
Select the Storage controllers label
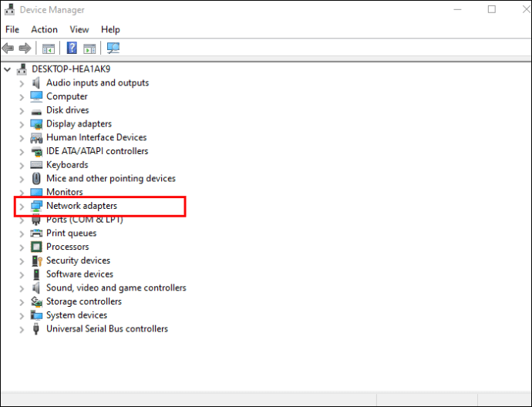pos(84,301)
